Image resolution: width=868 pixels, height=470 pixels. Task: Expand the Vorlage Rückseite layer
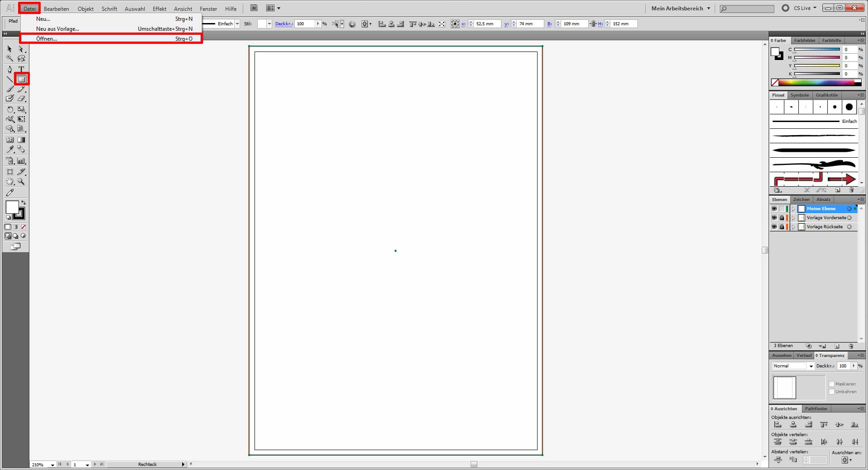pyautogui.click(x=793, y=227)
